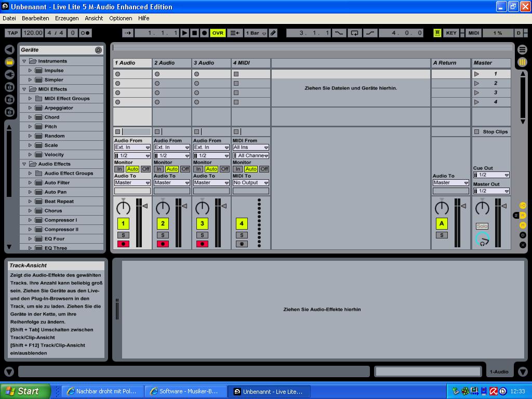Click the global Record button
Screen dimensions: 532x399
(204, 33)
